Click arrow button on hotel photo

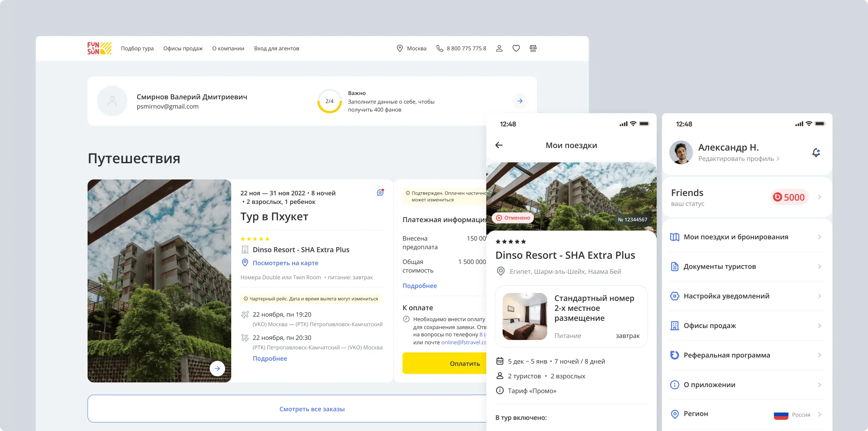217,369
